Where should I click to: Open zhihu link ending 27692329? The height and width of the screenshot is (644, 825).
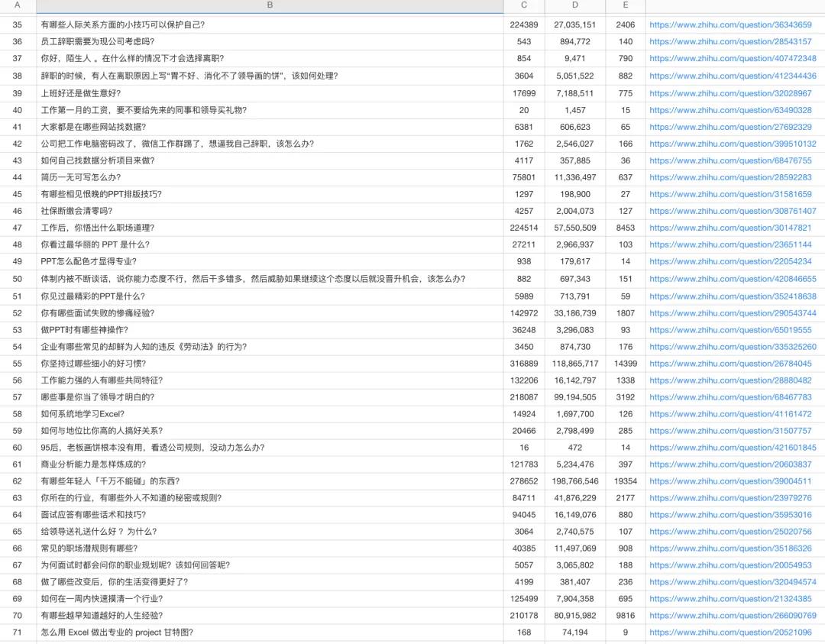tap(730, 127)
